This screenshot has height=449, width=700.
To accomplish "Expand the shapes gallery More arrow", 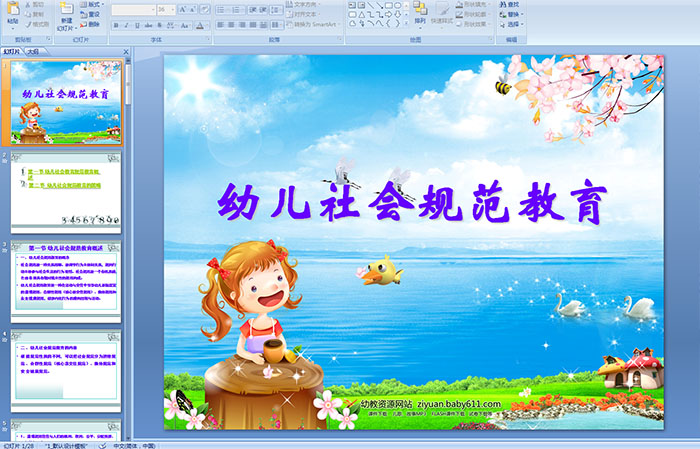I will [406, 23].
